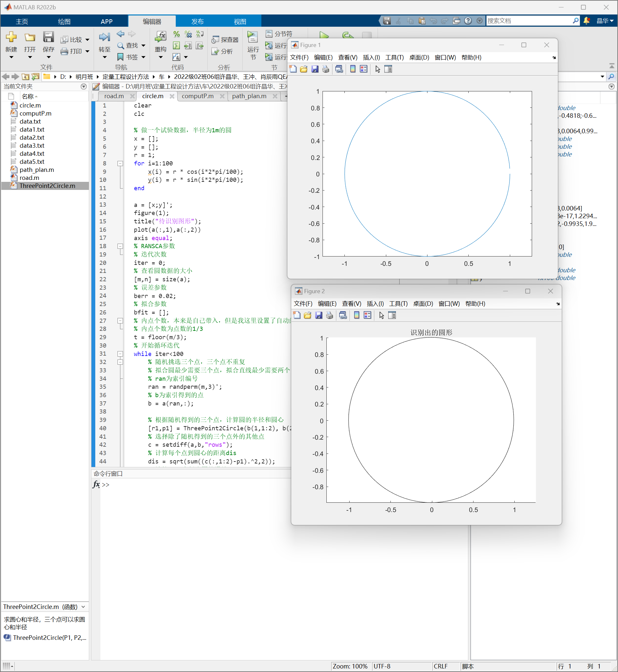Collapse the while loop at line 31

click(x=120, y=354)
